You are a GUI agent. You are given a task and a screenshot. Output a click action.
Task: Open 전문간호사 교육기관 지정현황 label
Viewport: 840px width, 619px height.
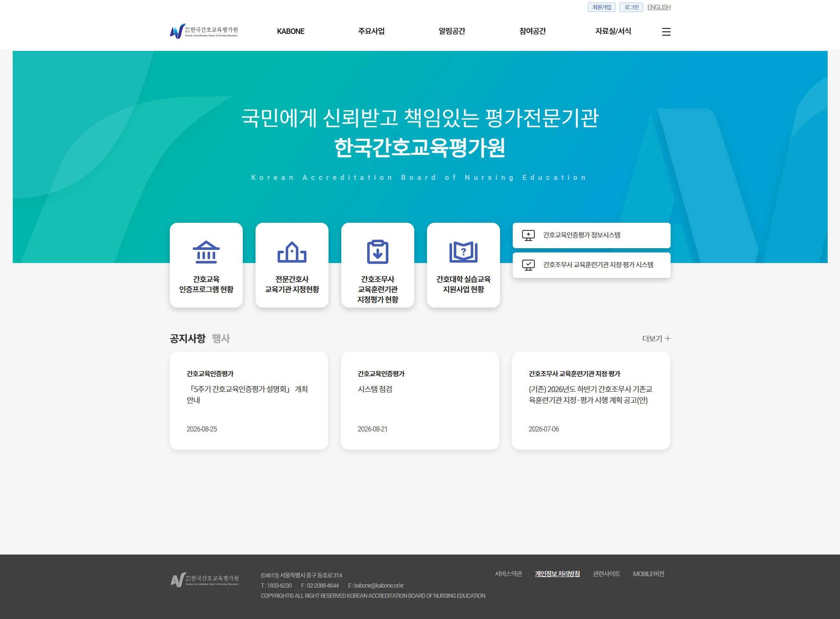coord(292,284)
